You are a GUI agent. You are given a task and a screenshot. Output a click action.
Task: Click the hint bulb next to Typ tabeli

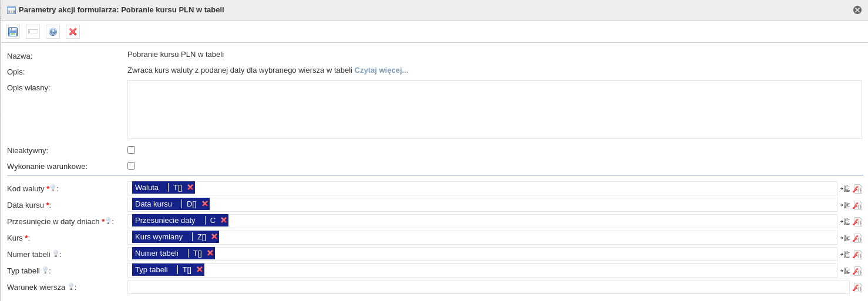coord(45,270)
